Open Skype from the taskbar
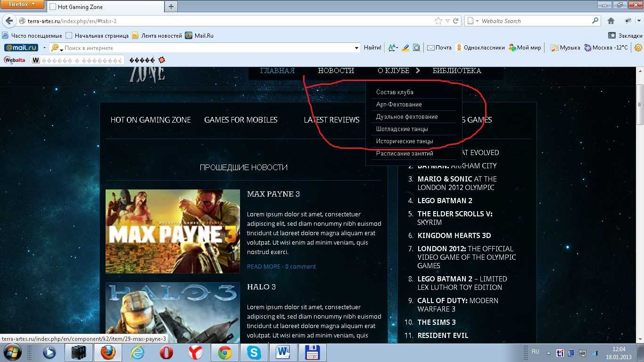Image resolution: width=644 pixels, height=362 pixels. click(254, 353)
